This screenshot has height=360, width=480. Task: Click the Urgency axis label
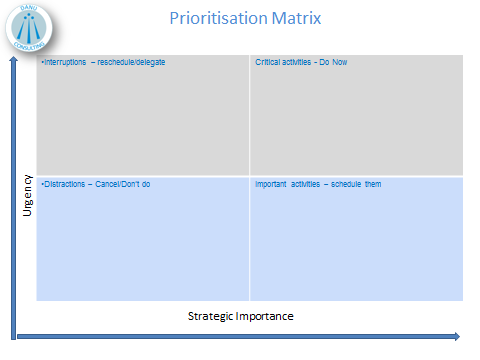click(28, 195)
